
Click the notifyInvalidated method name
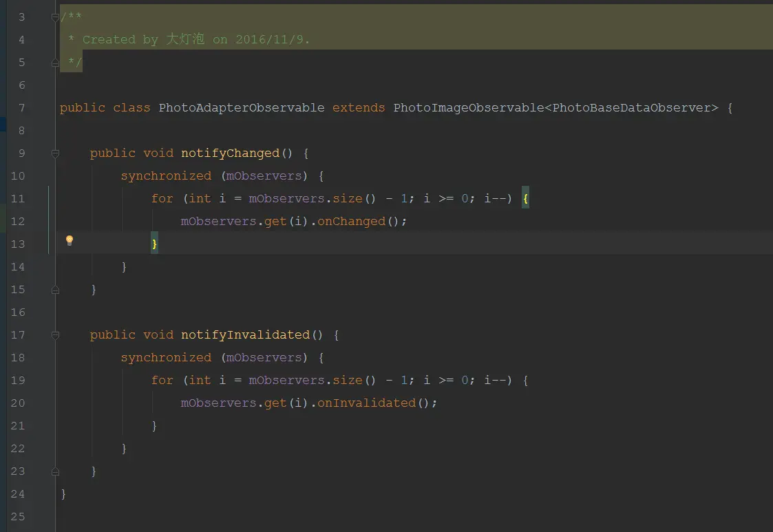(x=246, y=334)
